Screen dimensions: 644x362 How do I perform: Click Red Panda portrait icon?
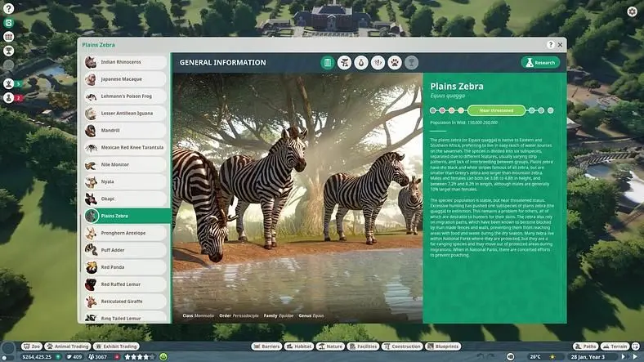click(91, 267)
